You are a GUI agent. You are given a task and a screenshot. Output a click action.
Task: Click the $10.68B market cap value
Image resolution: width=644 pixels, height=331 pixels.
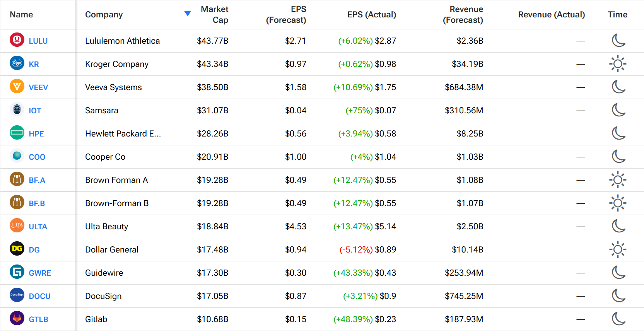click(x=212, y=319)
